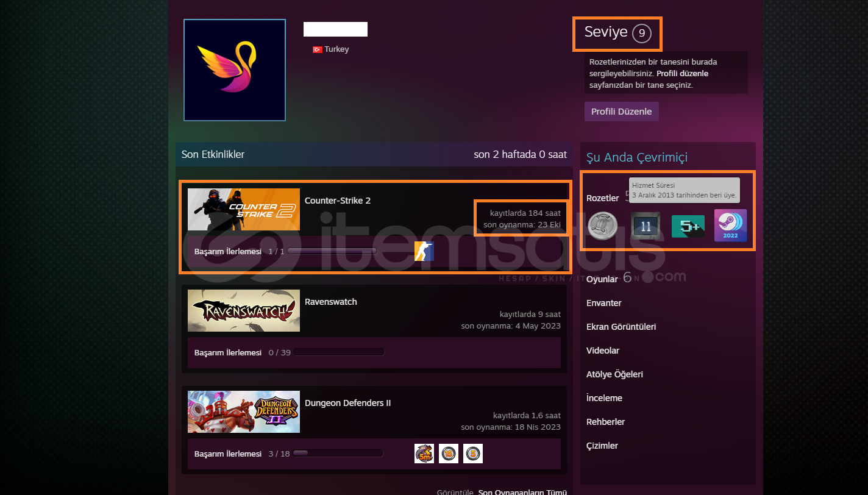This screenshot has height=495, width=868.
Task: Open Atölye Öğeleri workshop items
Action: tap(614, 374)
